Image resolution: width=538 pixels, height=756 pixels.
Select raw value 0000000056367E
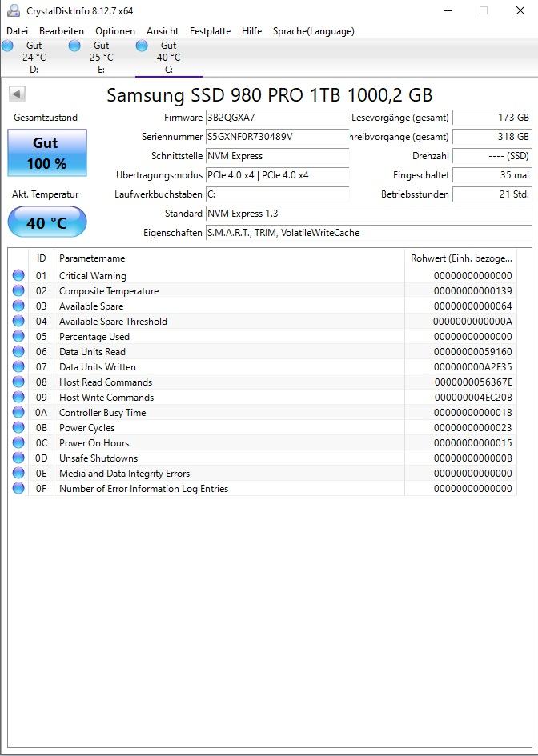coord(473,382)
